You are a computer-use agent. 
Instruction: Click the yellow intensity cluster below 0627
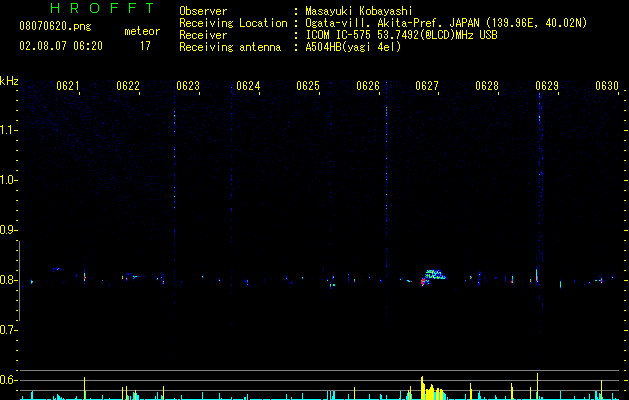pyautogui.click(x=432, y=388)
